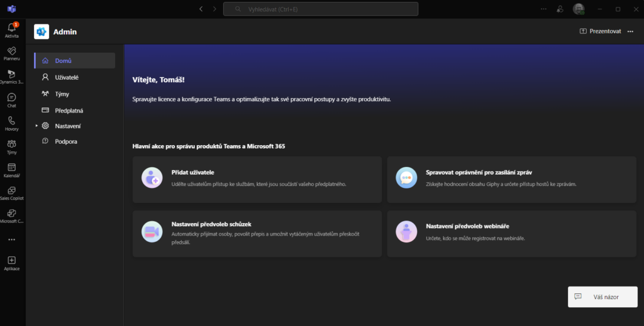Select Uživatelé in the admin menu
This screenshot has height=326, width=644.
[x=75, y=77]
